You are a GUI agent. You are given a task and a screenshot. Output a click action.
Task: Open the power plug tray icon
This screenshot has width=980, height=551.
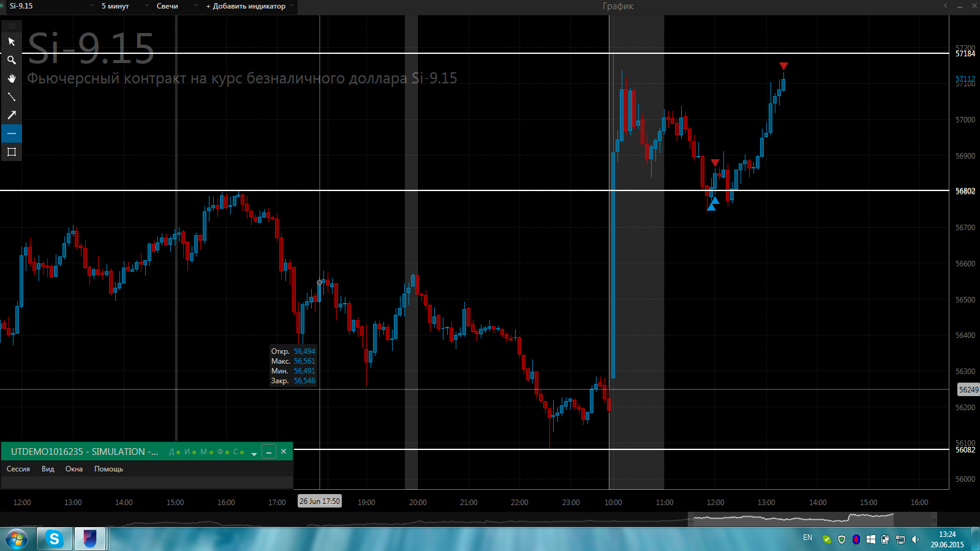pos(885,539)
